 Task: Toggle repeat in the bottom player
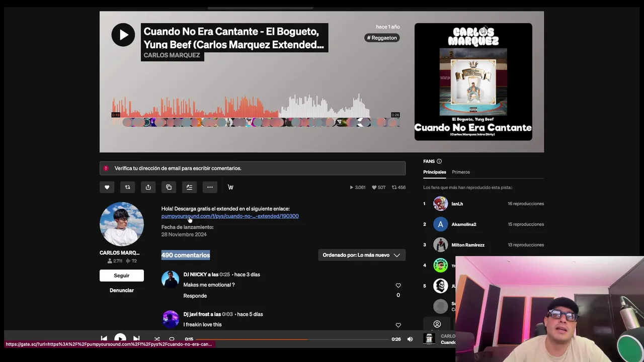pos(172,339)
